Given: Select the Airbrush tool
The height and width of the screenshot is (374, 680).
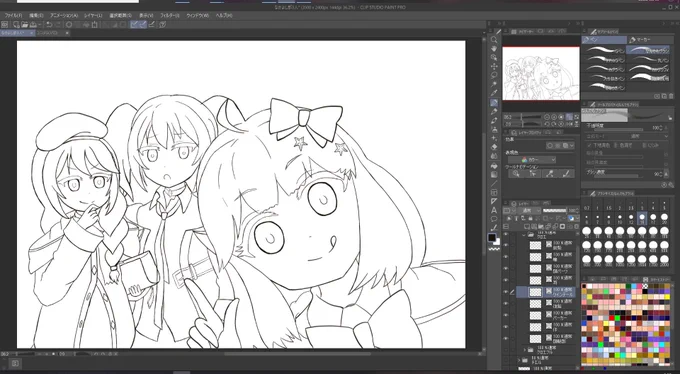Looking at the screenshot, I should click(494, 129).
